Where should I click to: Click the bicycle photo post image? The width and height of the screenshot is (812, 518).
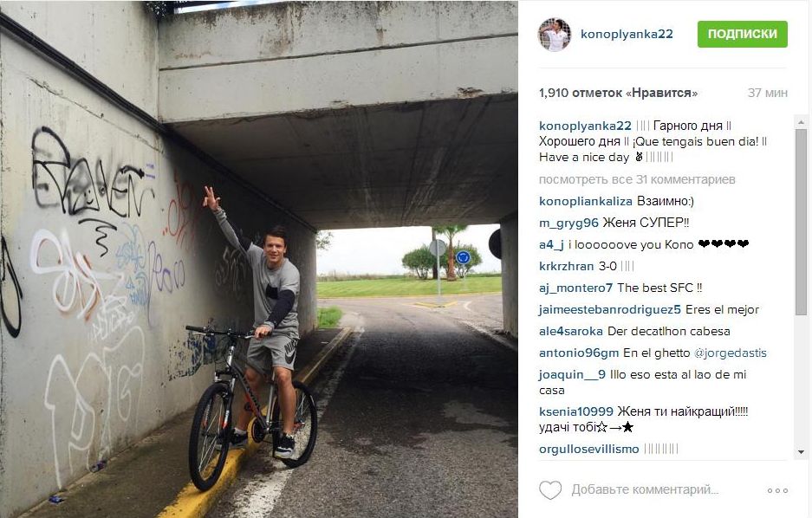tap(259, 259)
